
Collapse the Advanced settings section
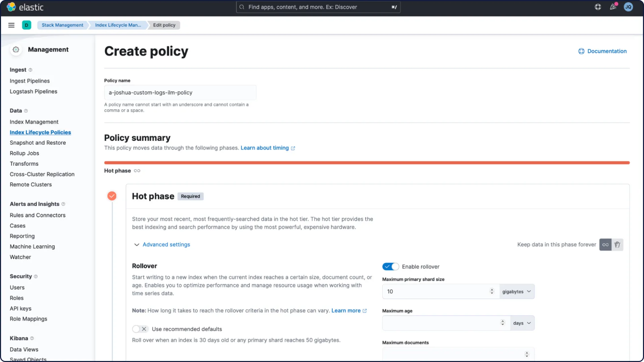[x=162, y=245]
